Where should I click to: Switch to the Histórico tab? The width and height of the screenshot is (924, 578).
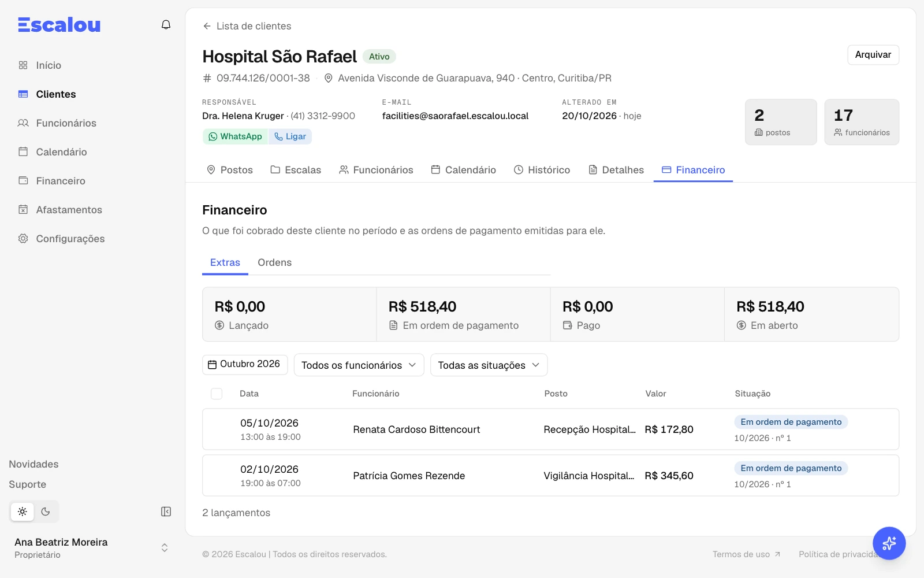tap(542, 170)
